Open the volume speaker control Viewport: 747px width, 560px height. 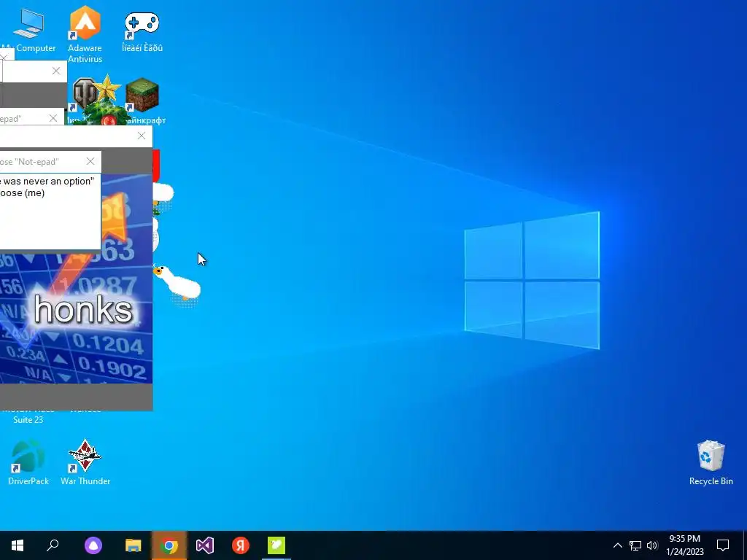pyautogui.click(x=652, y=545)
